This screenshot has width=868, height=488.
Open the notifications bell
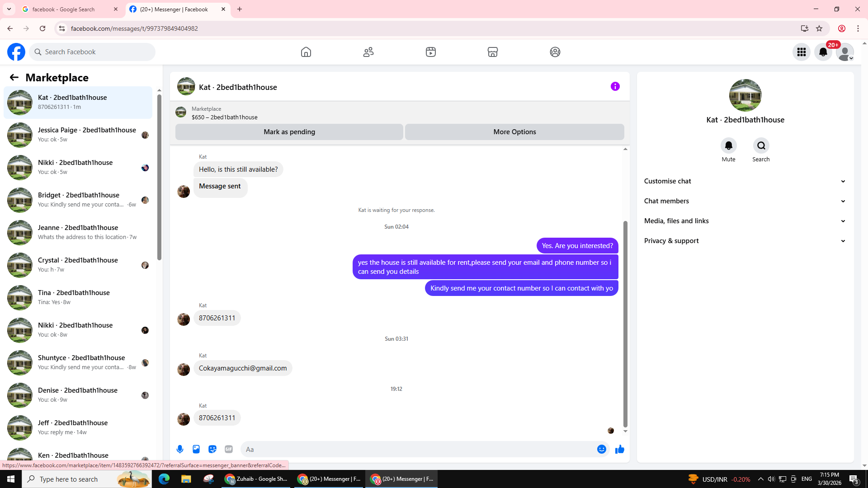click(x=823, y=52)
